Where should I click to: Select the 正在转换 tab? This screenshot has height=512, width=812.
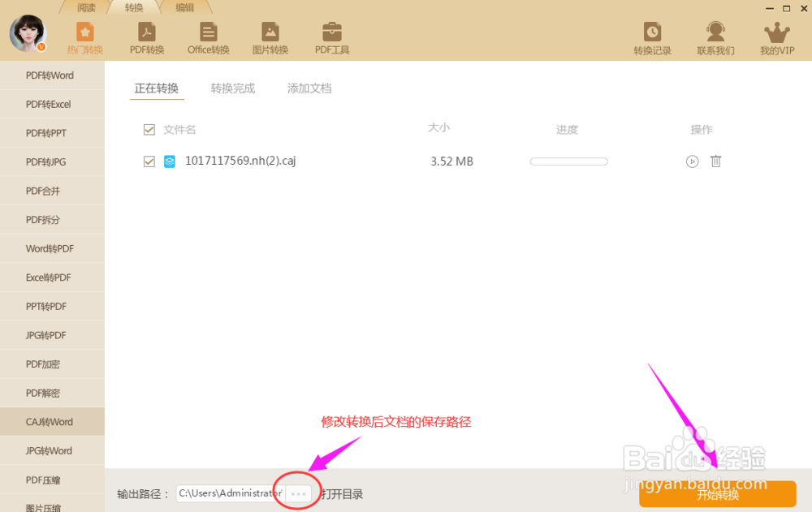tap(157, 88)
